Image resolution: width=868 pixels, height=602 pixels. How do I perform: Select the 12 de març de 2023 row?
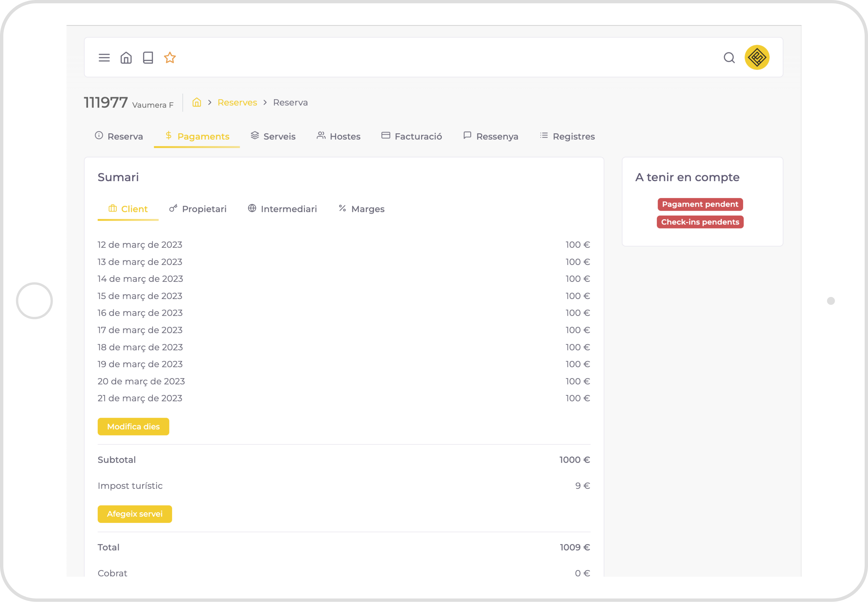pos(344,245)
